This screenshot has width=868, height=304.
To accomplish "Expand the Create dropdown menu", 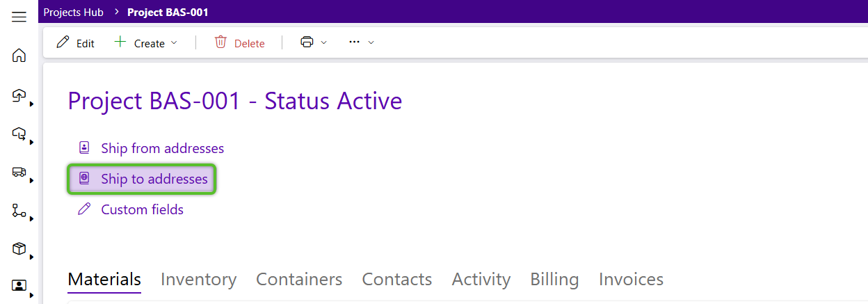I will 145,42.
